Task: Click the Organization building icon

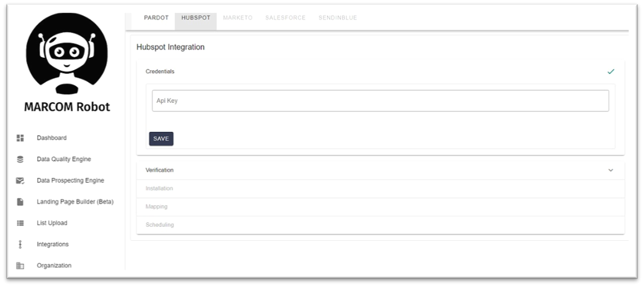Action: click(x=20, y=265)
